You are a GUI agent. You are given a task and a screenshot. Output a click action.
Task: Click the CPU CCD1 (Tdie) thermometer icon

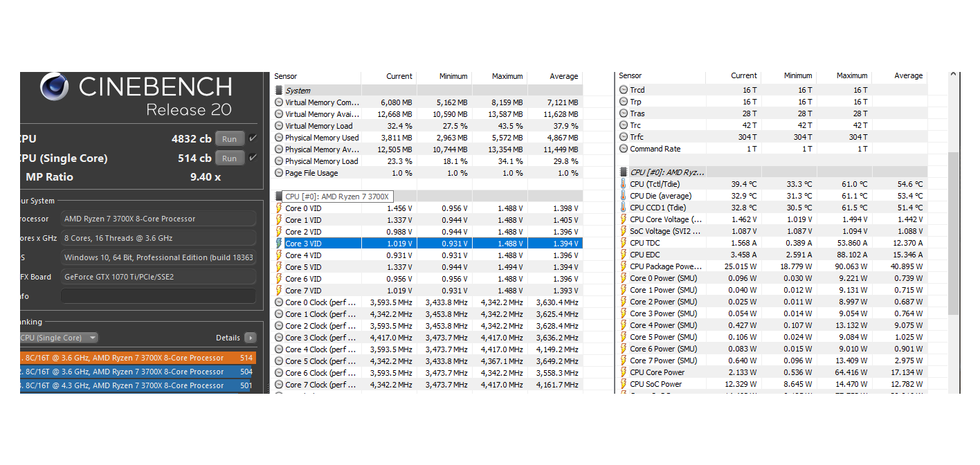(x=624, y=208)
